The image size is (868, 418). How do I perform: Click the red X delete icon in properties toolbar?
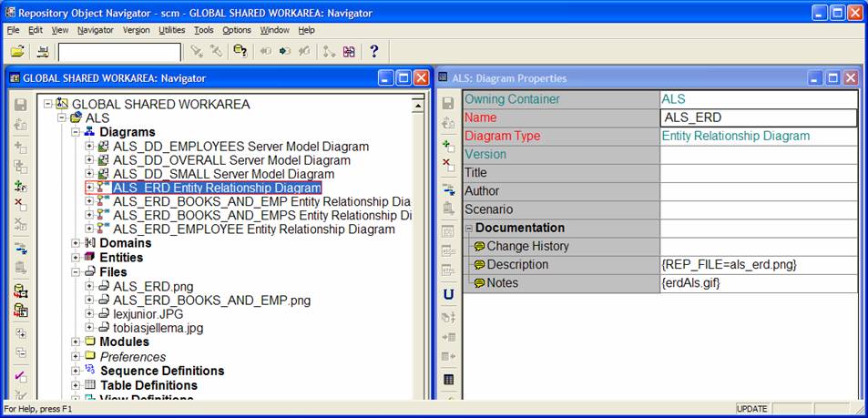tap(448, 165)
